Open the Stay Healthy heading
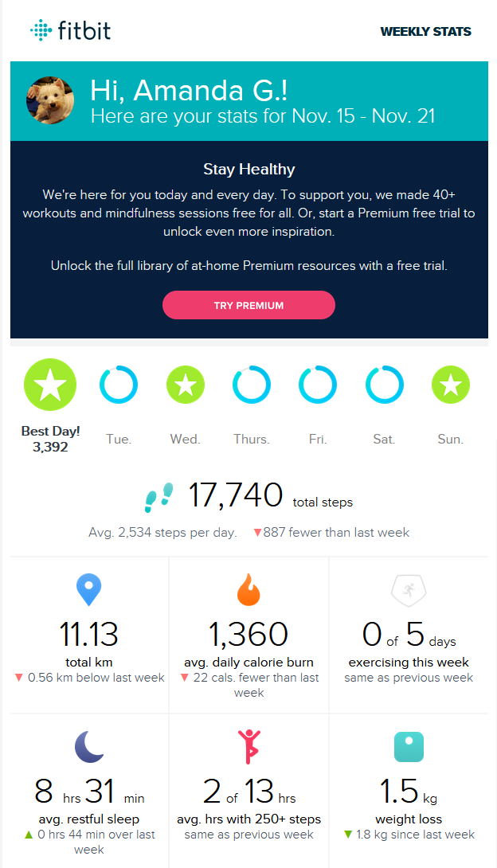The width and height of the screenshot is (497, 868). (x=248, y=169)
